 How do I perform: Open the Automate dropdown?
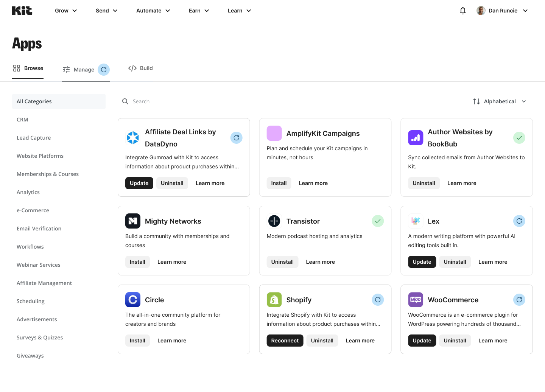[153, 11]
